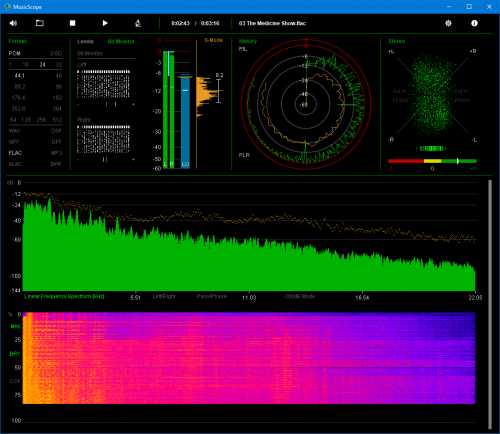Toggle the S-Mode loudness option
Viewport: 500px width, 434px height.
pos(213,40)
